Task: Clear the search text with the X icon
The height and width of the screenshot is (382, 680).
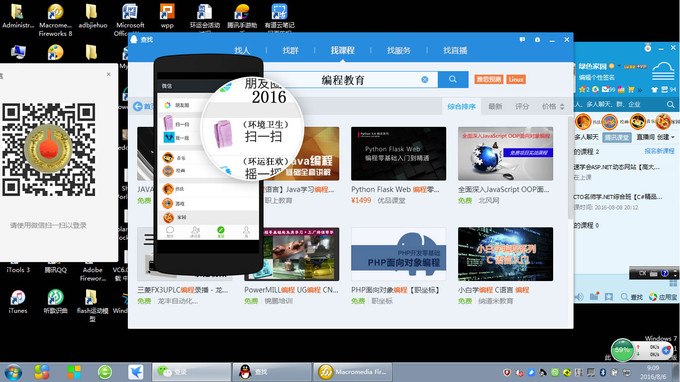Action: pyautogui.click(x=425, y=80)
